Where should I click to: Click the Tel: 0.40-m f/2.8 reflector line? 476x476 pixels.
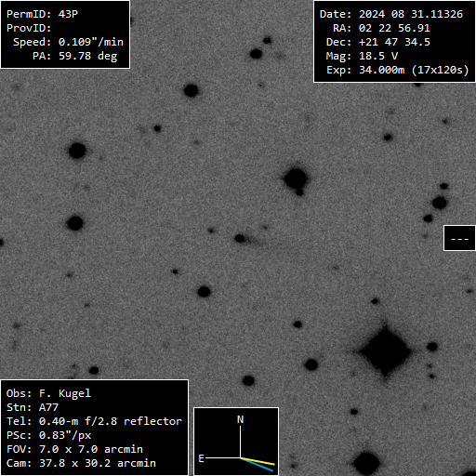(x=94, y=421)
